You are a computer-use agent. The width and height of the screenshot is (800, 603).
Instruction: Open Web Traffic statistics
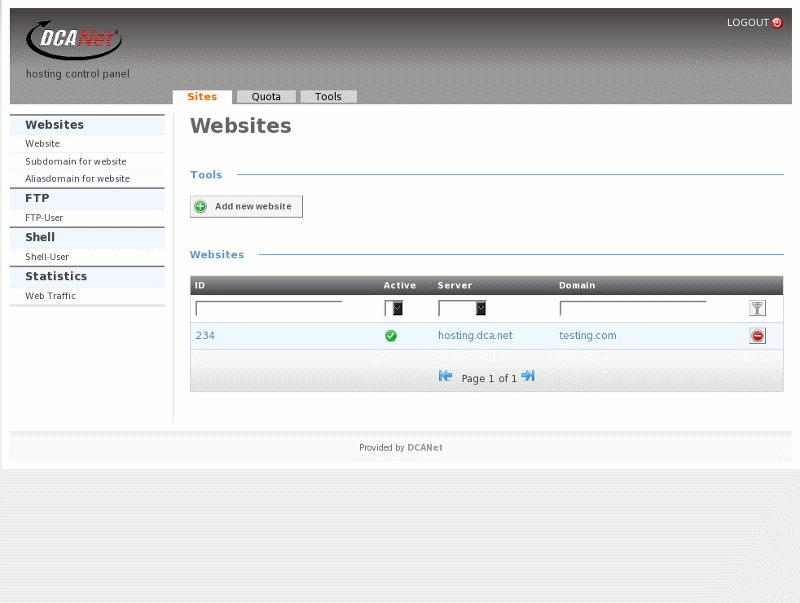pos(50,296)
